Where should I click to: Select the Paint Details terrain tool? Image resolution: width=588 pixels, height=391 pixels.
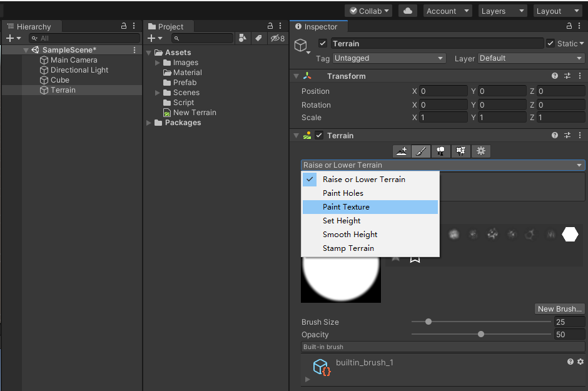pyautogui.click(x=461, y=151)
